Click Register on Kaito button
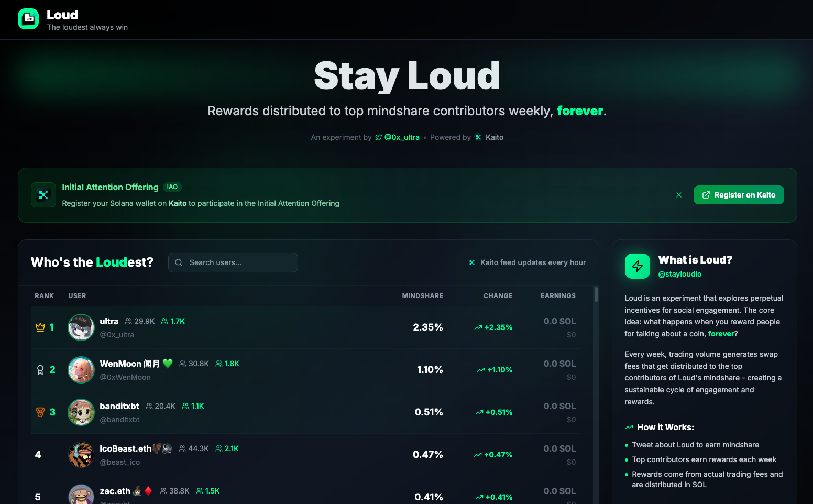Screen dimensions: 813x504 pyautogui.click(x=739, y=195)
